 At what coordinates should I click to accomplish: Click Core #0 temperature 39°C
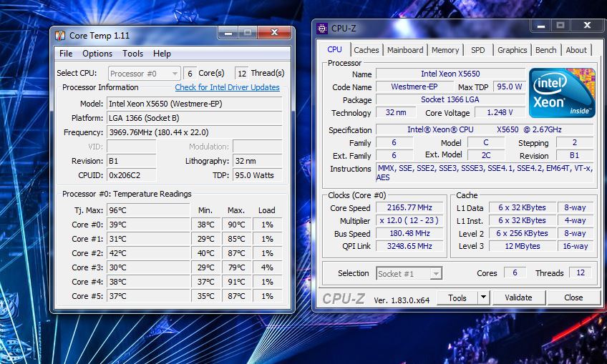pyautogui.click(x=148, y=225)
